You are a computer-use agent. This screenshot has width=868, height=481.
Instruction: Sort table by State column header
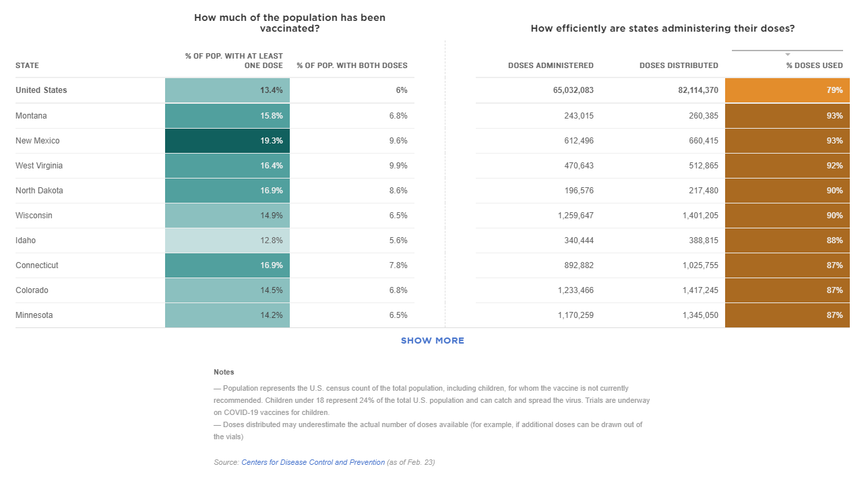click(28, 66)
